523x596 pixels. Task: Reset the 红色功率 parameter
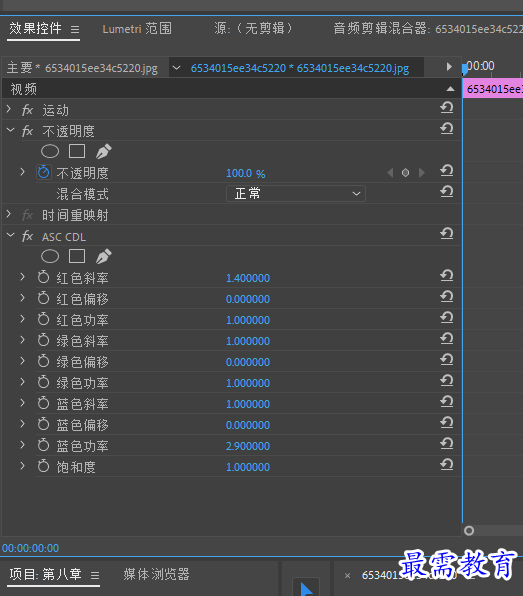click(x=447, y=317)
